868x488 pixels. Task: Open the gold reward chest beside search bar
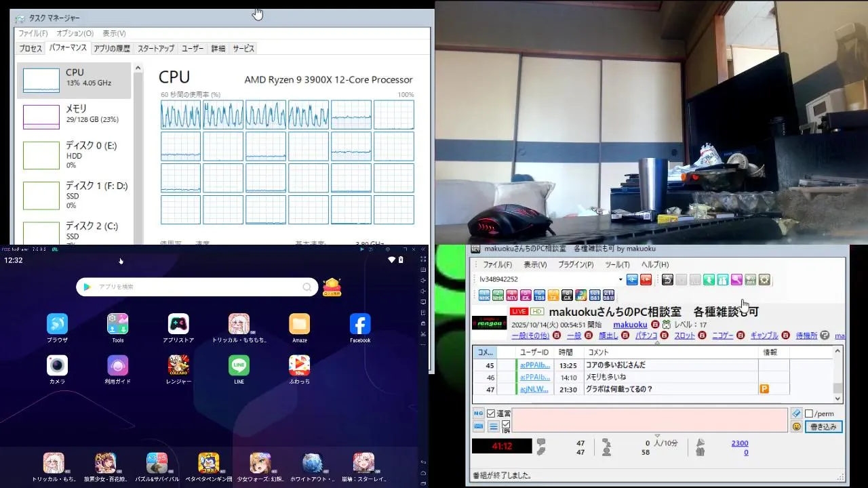click(332, 287)
